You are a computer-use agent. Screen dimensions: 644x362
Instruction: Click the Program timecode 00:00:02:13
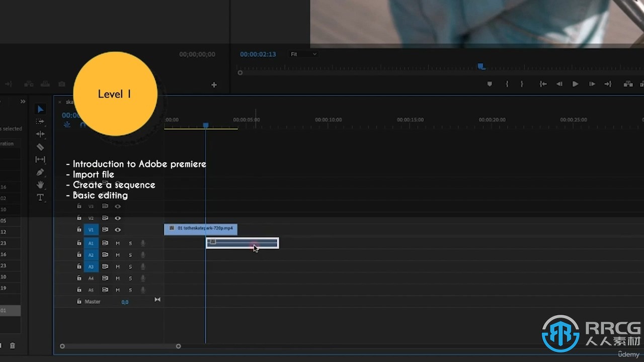click(x=258, y=54)
